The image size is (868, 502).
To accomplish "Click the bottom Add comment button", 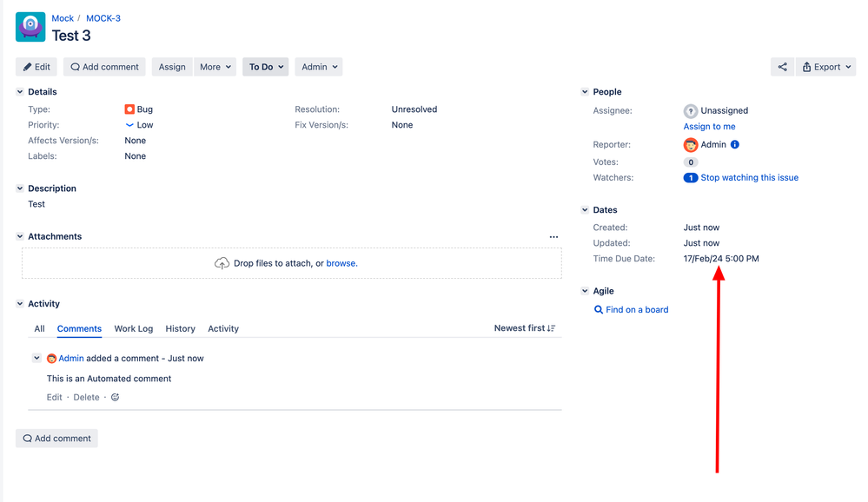I will coord(57,439).
